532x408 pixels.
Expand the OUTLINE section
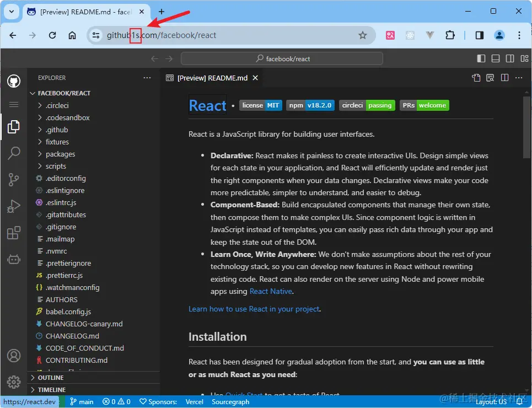(94, 378)
